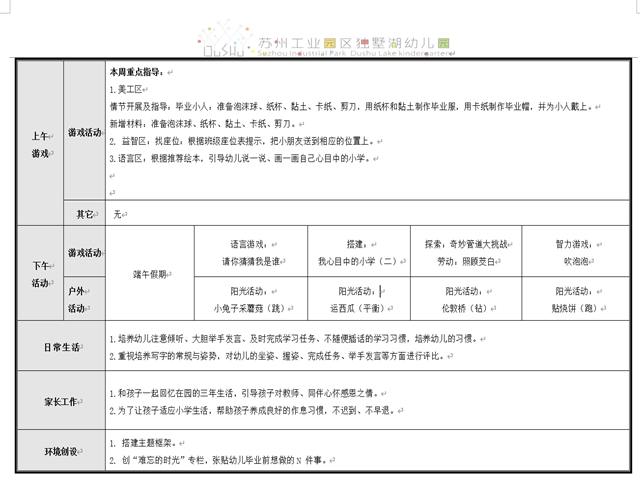Click the line starting '情节开展及指导'

pos(351,107)
